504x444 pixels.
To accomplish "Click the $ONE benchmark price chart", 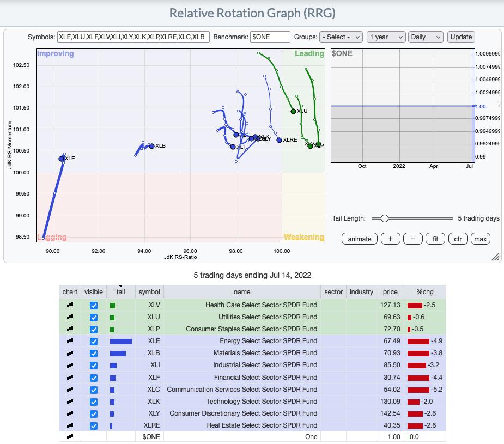I will coord(403,106).
